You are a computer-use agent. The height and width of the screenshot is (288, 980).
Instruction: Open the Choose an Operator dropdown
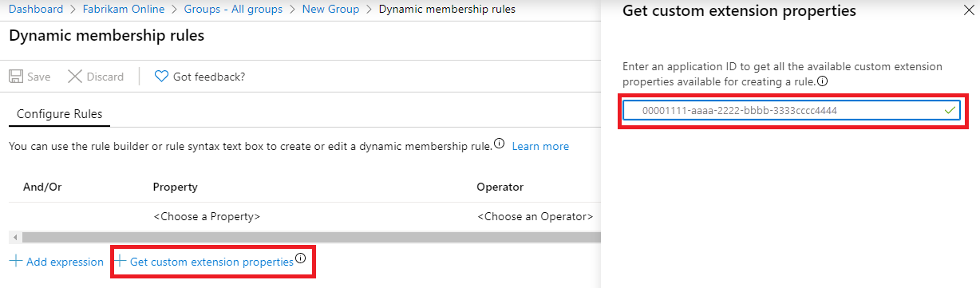[535, 216]
